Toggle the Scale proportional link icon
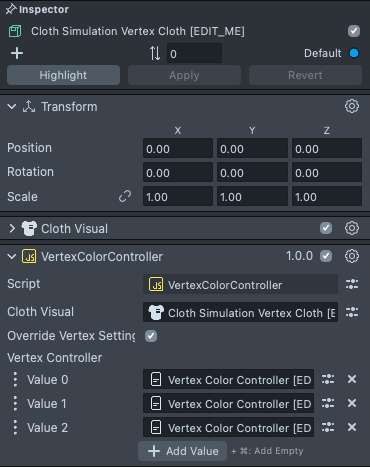 (125, 196)
